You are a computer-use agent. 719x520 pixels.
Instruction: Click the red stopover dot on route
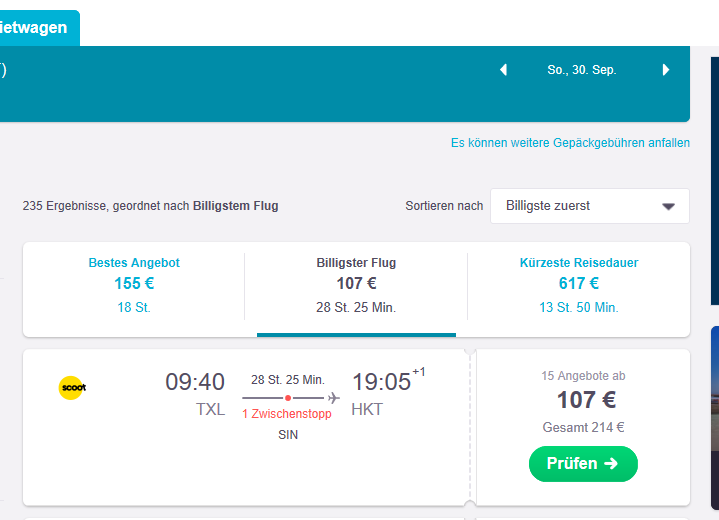[288, 398]
